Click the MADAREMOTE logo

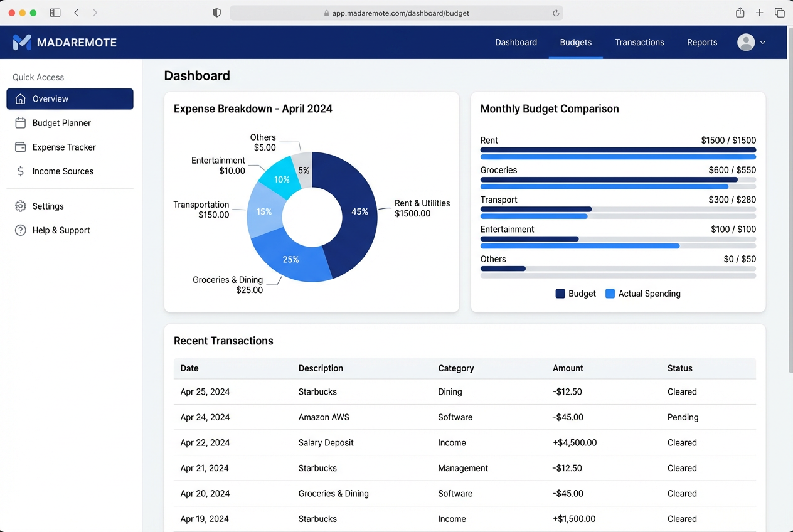(x=65, y=42)
